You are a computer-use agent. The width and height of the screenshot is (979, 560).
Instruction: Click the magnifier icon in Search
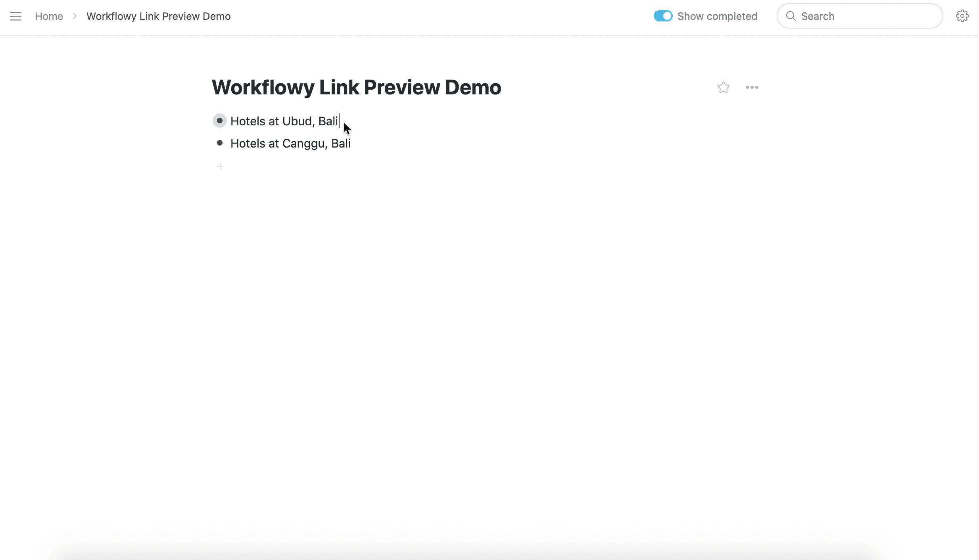791,16
